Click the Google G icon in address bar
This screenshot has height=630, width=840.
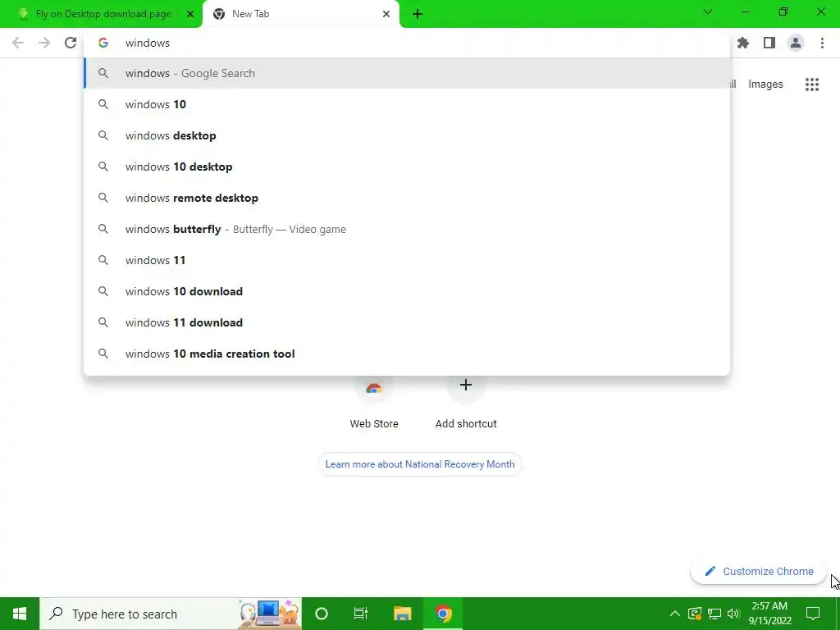pos(103,43)
